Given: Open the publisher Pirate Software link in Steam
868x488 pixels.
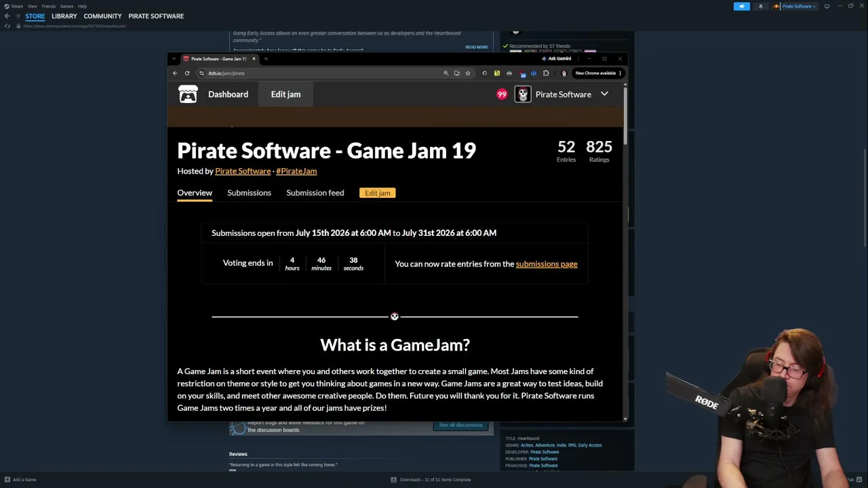Looking at the screenshot, I should tap(543, 459).
